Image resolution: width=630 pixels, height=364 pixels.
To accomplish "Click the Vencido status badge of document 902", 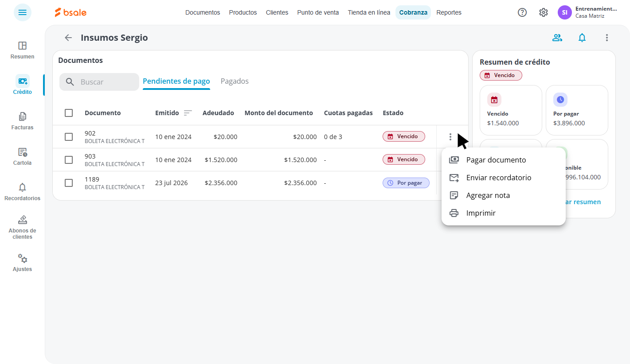I will (404, 136).
